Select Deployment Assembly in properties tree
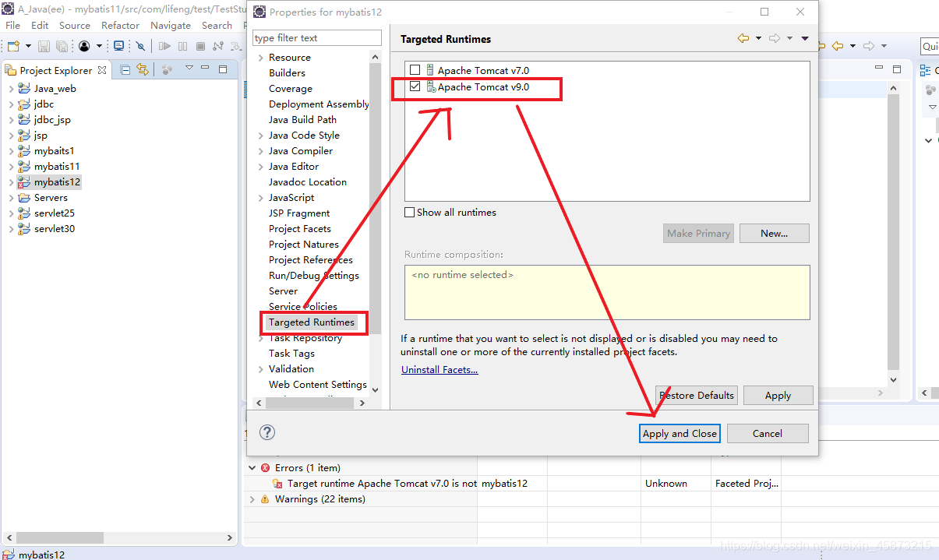939x560 pixels. tap(319, 104)
